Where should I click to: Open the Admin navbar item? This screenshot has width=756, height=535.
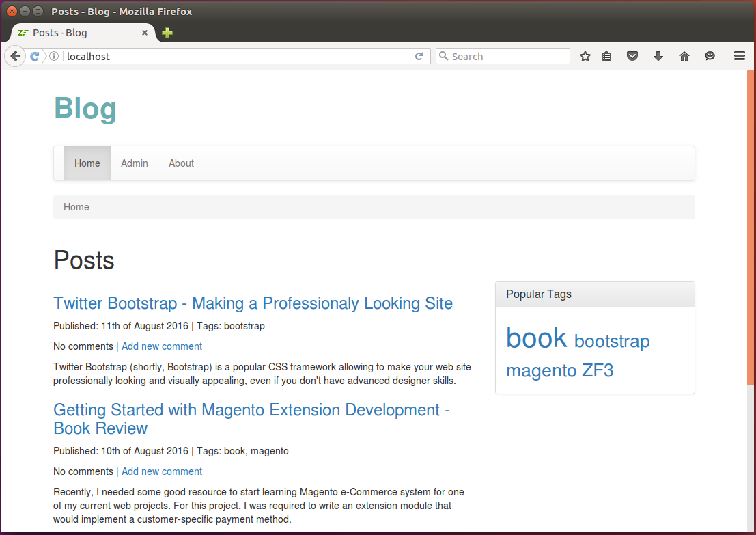135,163
